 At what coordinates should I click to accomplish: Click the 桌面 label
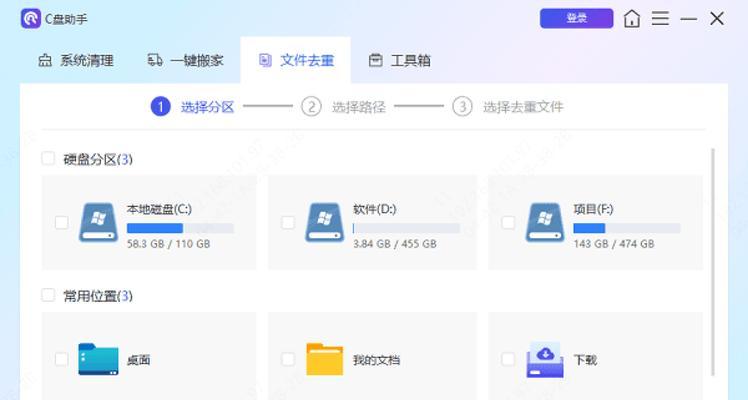(138, 360)
